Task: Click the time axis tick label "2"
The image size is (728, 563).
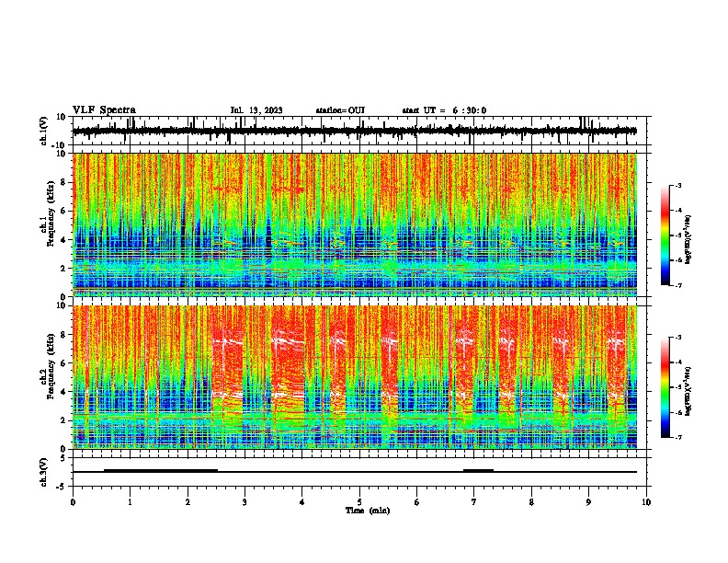Action: [188, 502]
